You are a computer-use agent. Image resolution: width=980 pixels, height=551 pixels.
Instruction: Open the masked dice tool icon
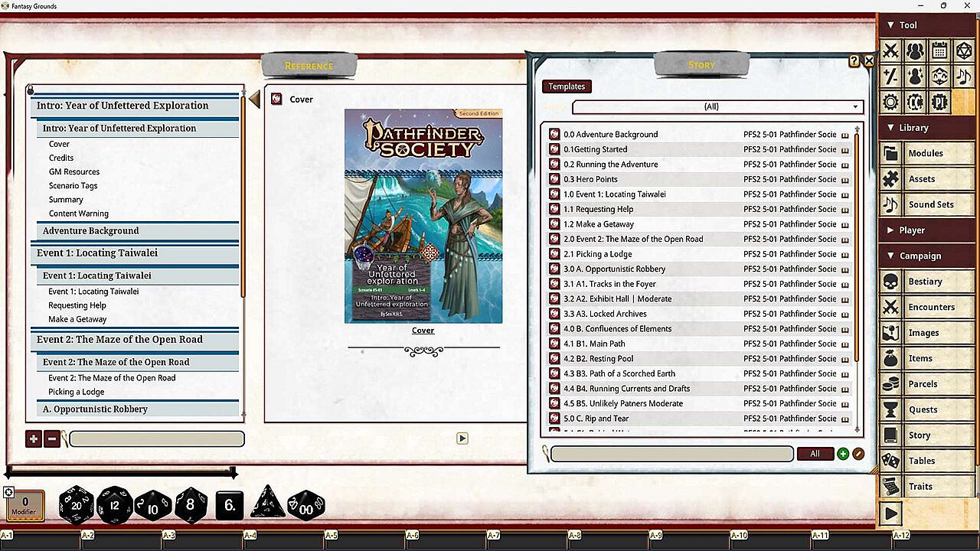[x=939, y=77]
